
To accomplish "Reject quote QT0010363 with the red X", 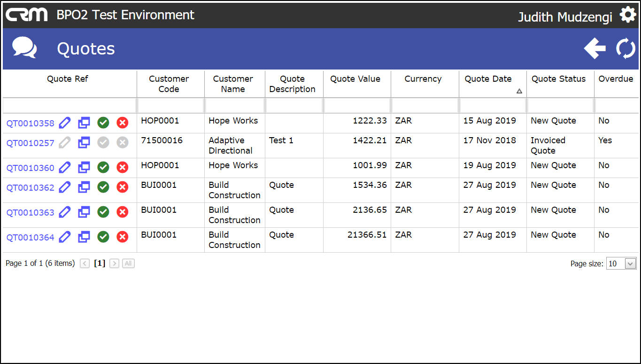I will pyautogui.click(x=123, y=212).
